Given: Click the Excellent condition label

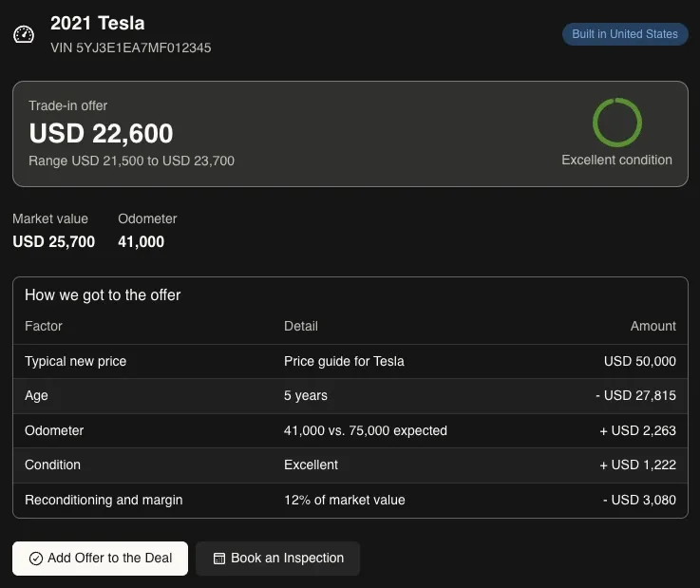Looking at the screenshot, I should [617, 160].
